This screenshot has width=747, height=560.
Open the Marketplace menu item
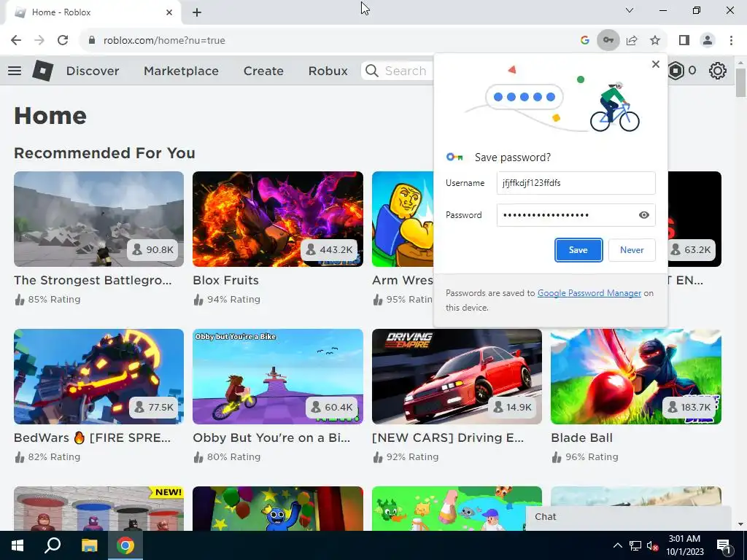coord(181,71)
